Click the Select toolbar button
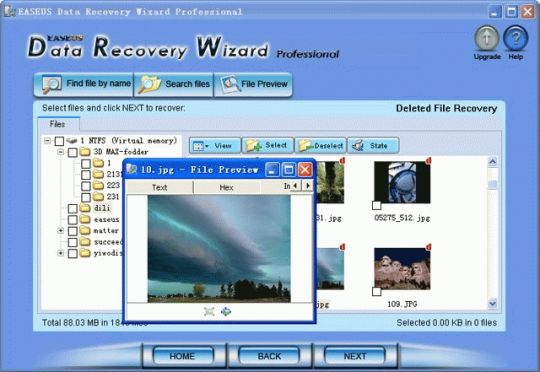This screenshot has height=372, width=540. point(268,146)
